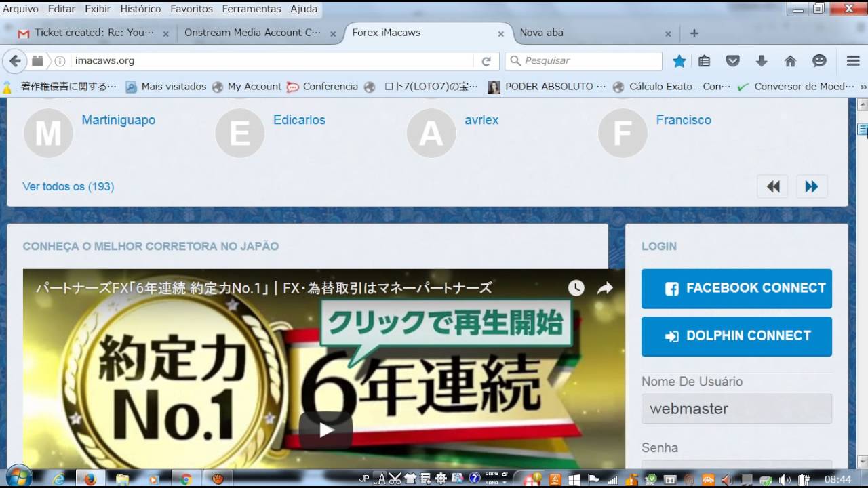Click the Windows Start orb
868x488 pixels.
point(18,478)
